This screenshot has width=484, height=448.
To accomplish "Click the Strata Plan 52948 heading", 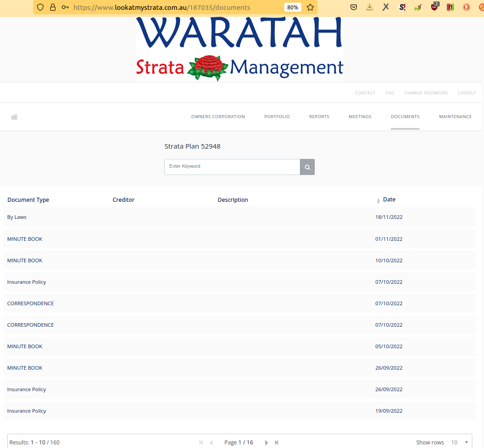I will (x=193, y=146).
